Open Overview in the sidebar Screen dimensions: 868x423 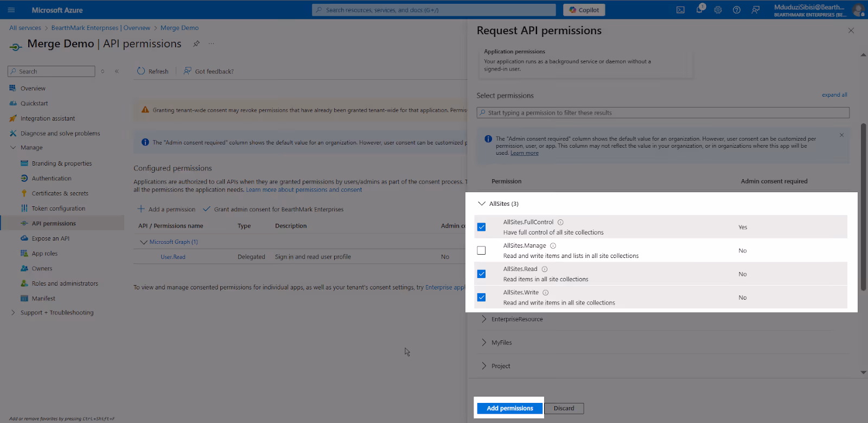coord(33,89)
